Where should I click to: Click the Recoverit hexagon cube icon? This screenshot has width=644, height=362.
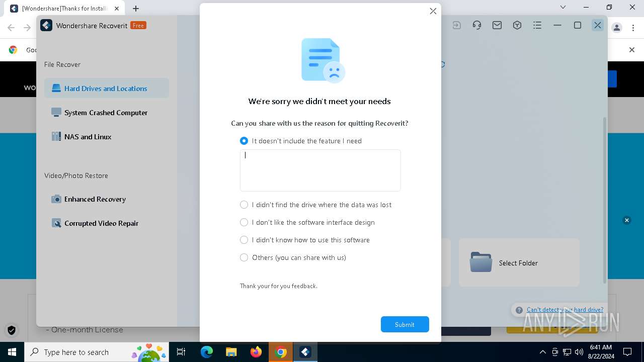pyautogui.click(x=517, y=25)
